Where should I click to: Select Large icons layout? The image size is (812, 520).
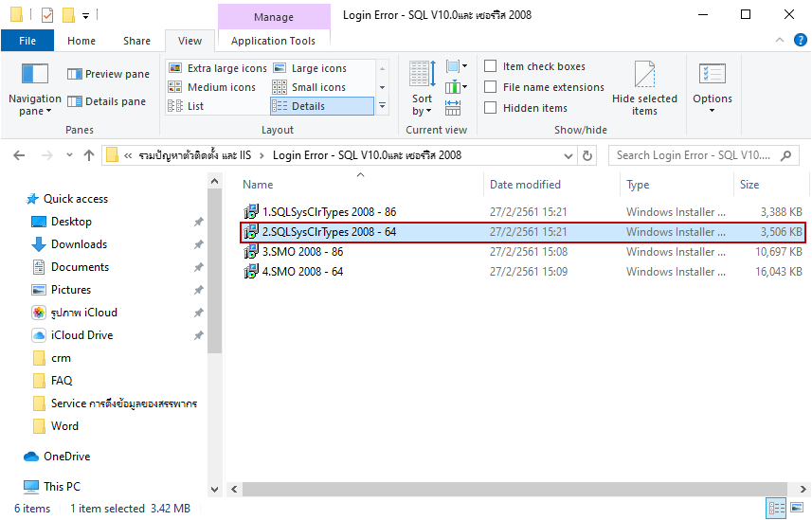(310, 68)
